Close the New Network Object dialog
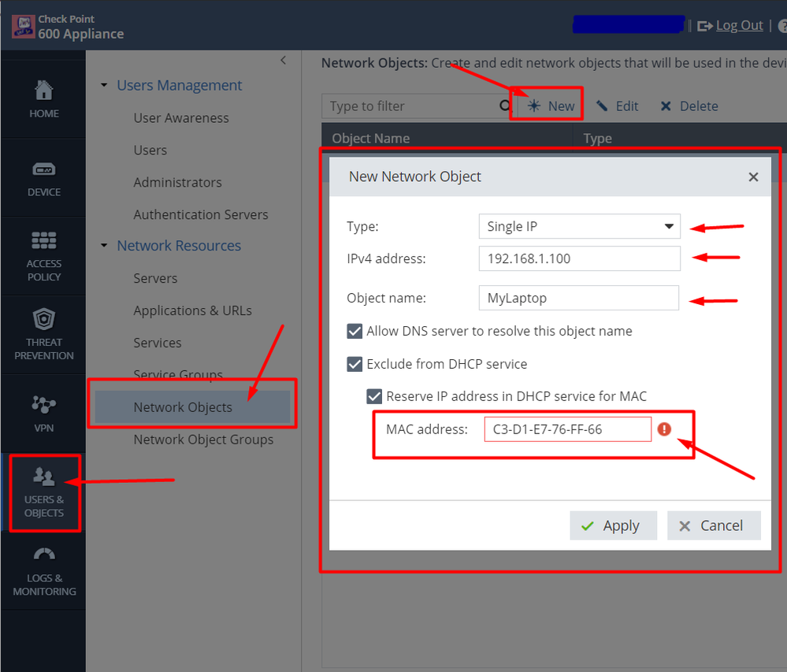787x672 pixels. pos(753,177)
